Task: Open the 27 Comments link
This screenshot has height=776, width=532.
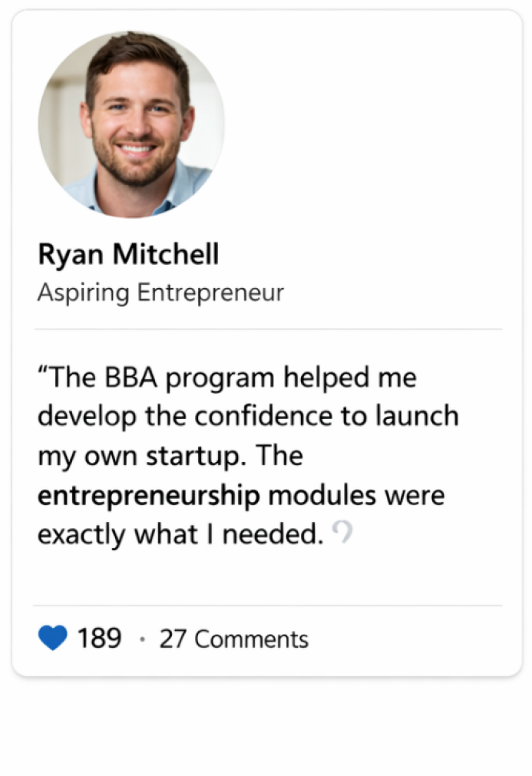Action: point(233,639)
